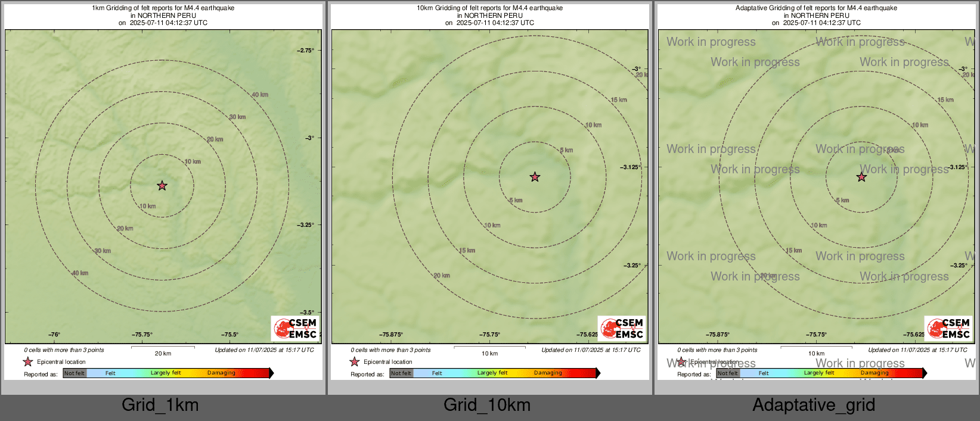Select the Grid_1km caption label

tap(160, 405)
